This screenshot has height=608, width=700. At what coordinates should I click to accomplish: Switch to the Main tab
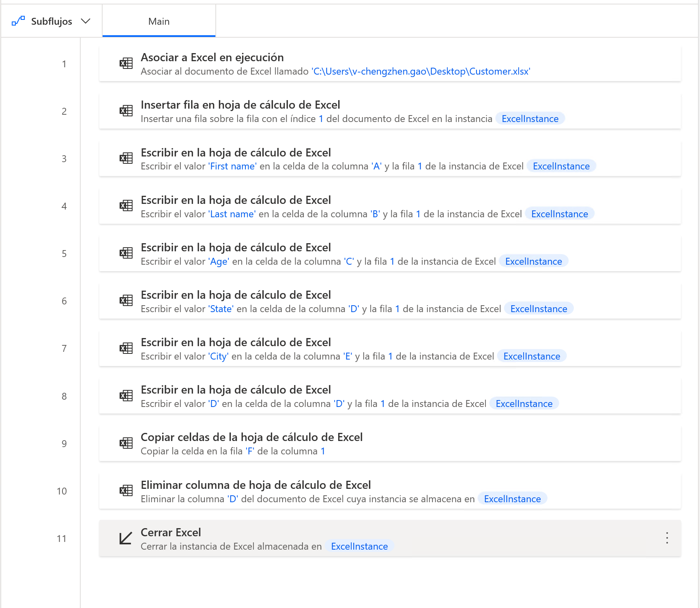159,21
